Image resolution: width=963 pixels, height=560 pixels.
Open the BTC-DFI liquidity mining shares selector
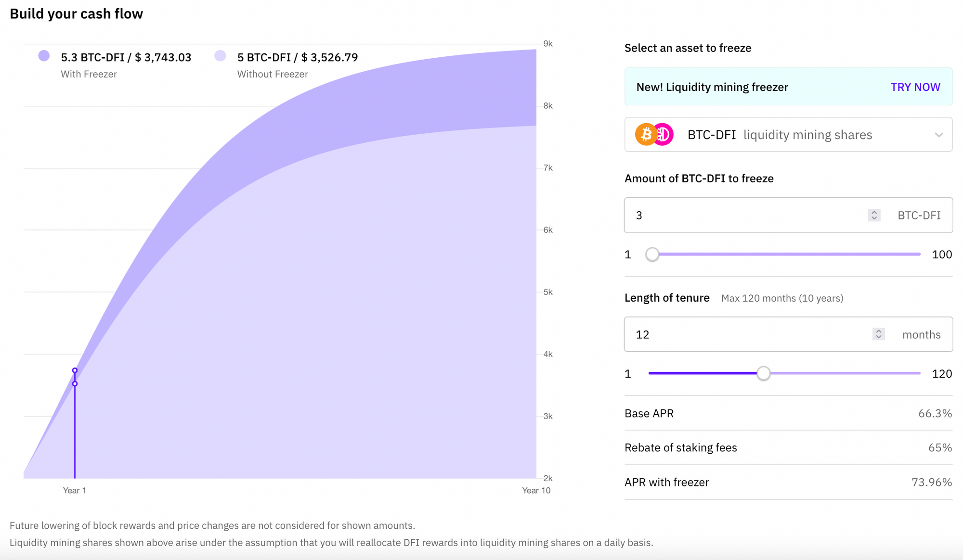(779, 135)
